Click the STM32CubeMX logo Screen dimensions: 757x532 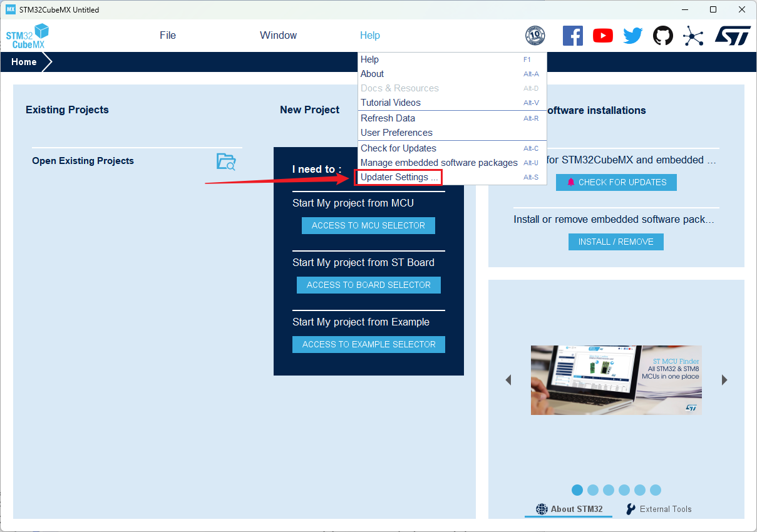(x=28, y=36)
